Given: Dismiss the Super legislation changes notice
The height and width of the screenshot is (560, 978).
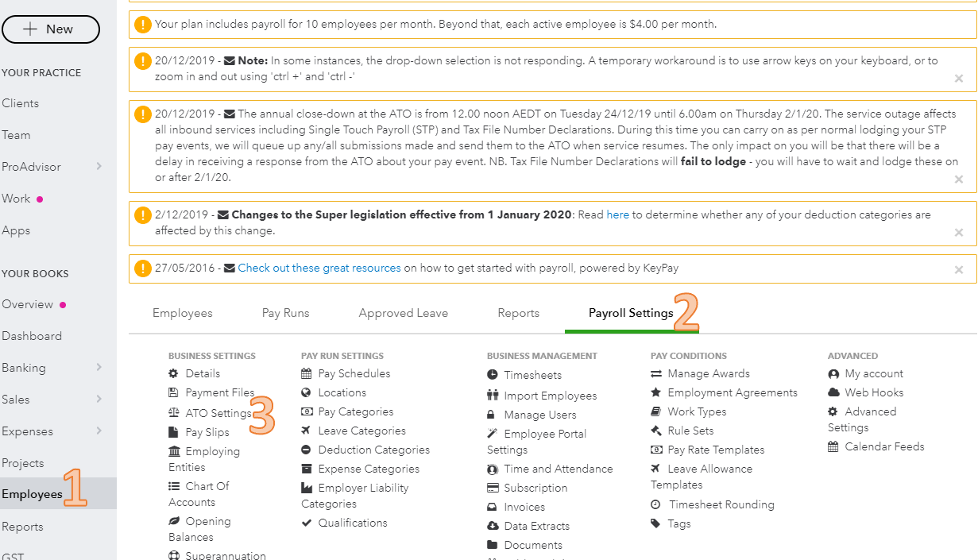Looking at the screenshot, I should tap(959, 233).
